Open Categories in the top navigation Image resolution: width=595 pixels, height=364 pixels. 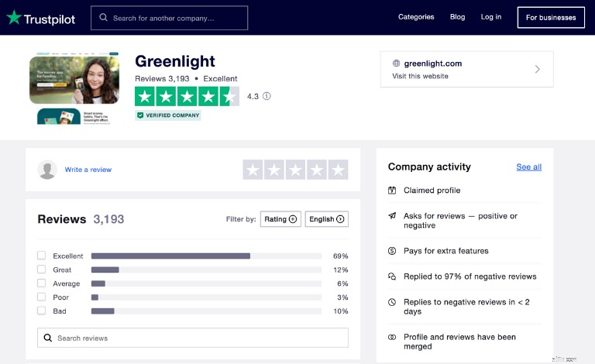[x=416, y=17]
